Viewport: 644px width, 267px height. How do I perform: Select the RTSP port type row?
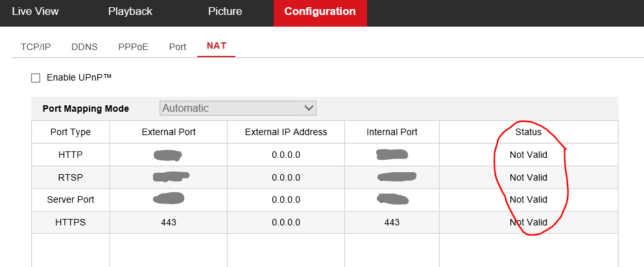click(x=71, y=177)
